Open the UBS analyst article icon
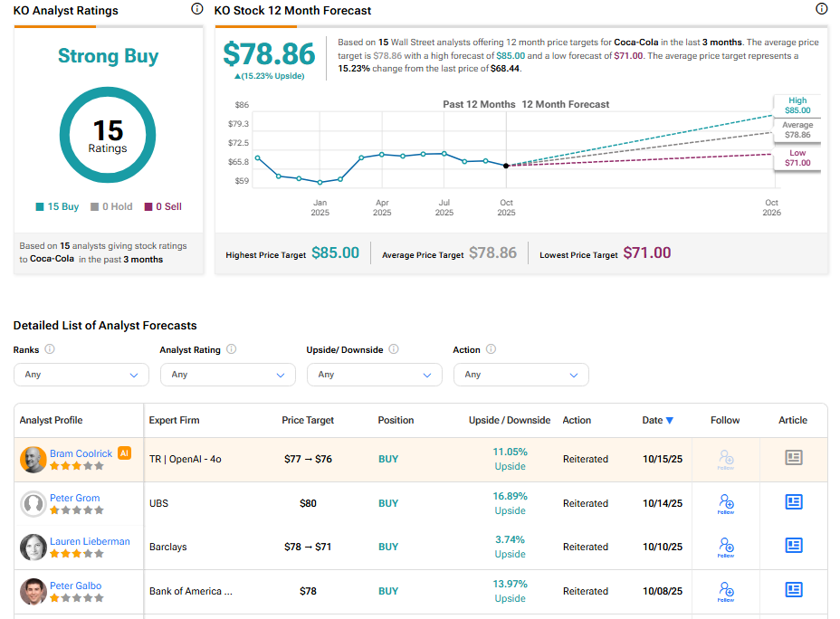 point(794,502)
